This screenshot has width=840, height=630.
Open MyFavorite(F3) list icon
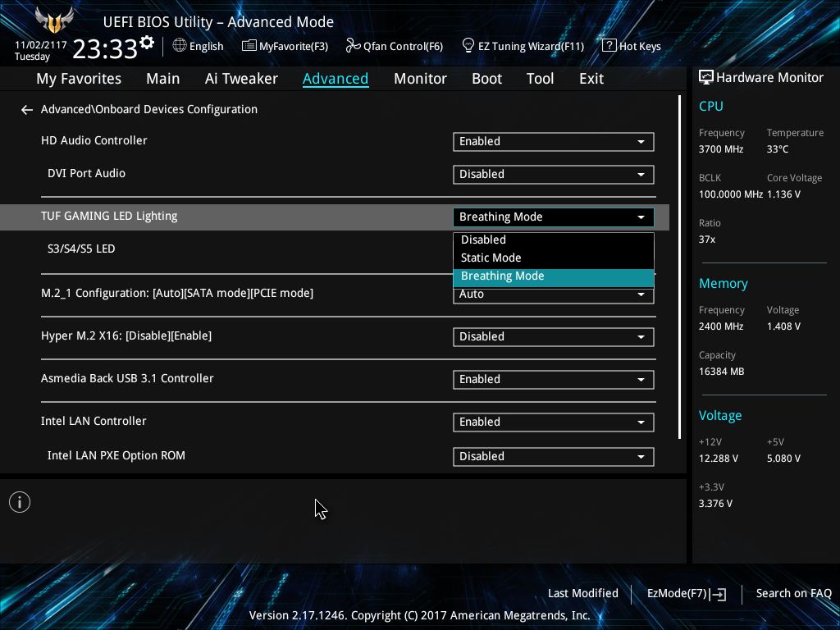coord(249,46)
